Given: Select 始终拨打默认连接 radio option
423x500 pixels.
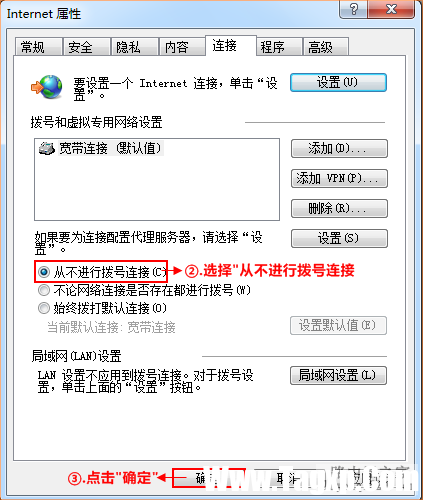Looking at the screenshot, I should [44, 308].
